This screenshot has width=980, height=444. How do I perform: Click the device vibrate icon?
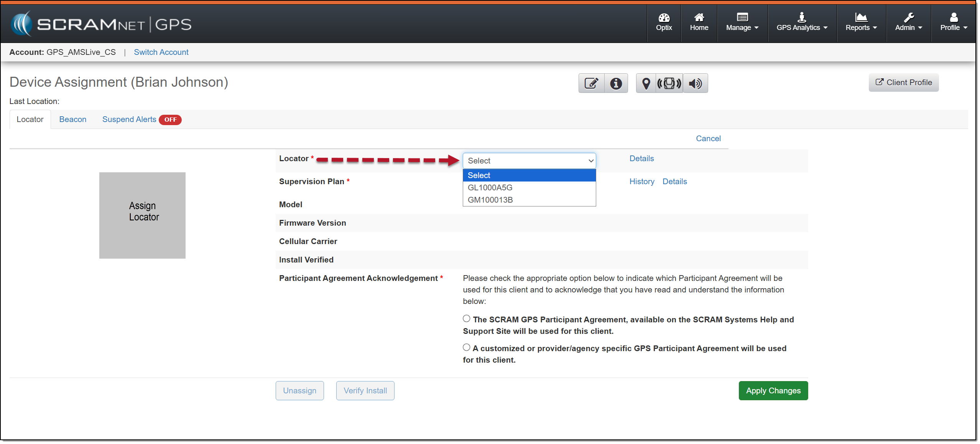[669, 83]
